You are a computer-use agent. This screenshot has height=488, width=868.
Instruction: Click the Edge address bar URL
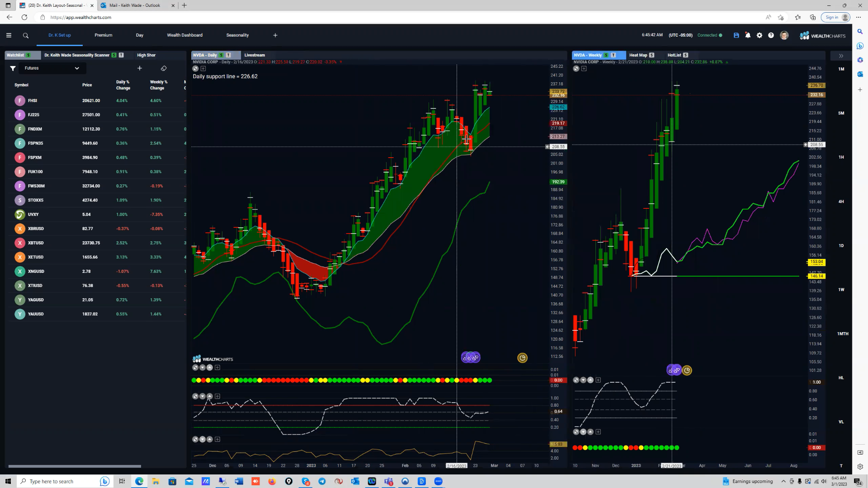point(81,17)
